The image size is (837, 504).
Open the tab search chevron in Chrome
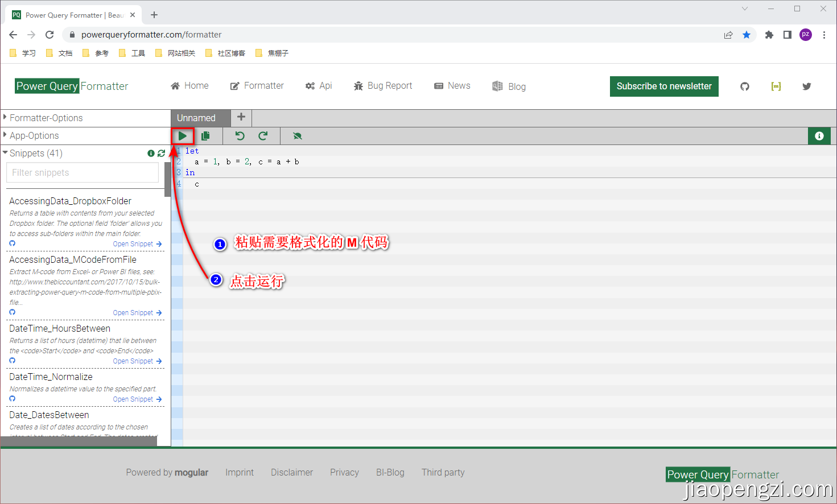[745, 9]
